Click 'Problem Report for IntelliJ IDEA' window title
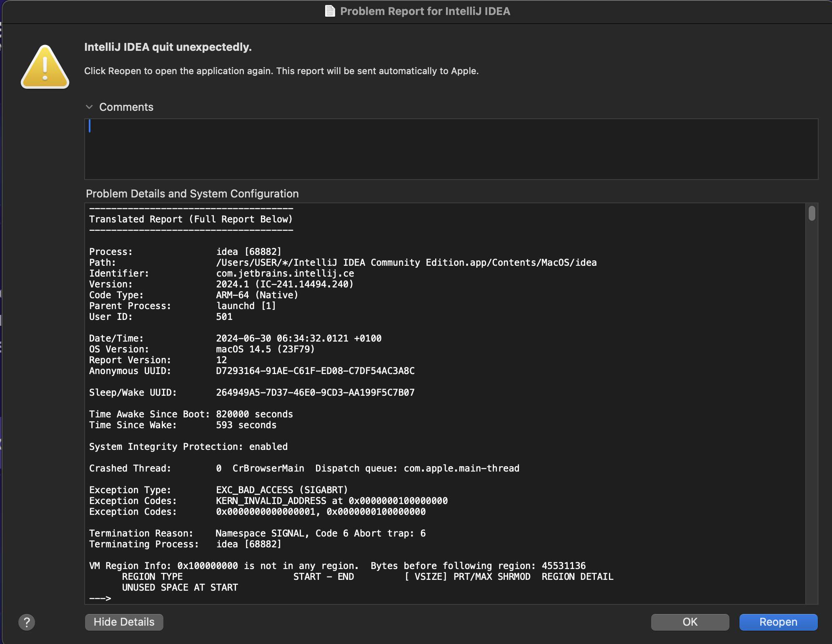The height and width of the screenshot is (644, 832). click(425, 11)
